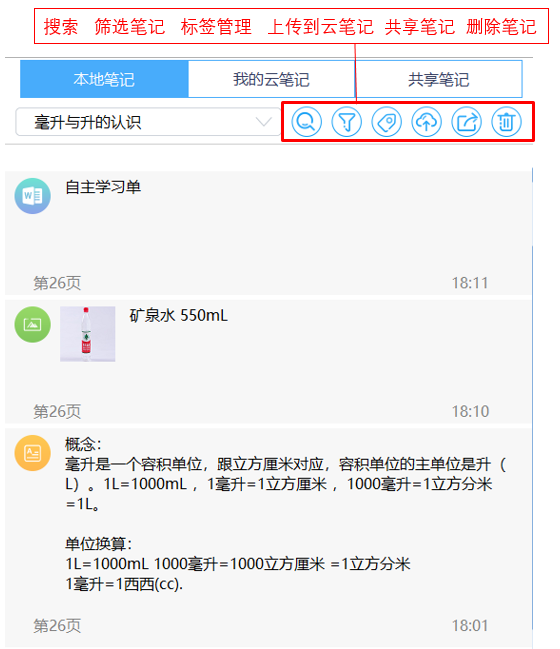Click the chevron arrow of the lesson selector

[264, 122]
